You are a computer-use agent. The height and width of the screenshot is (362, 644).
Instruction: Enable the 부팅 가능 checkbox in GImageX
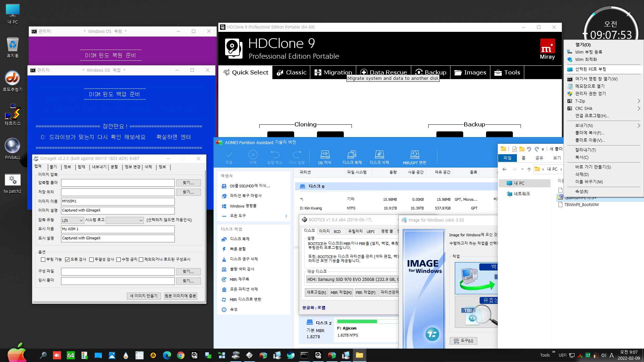click(43, 259)
